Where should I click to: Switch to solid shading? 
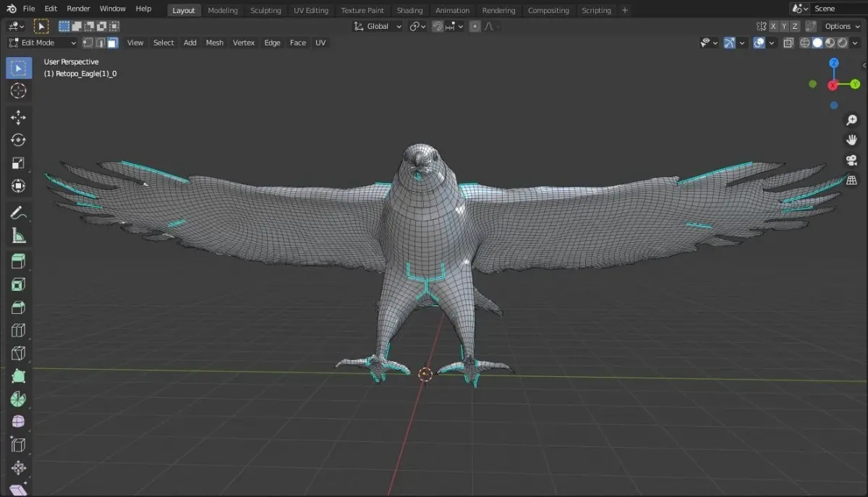point(817,43)
